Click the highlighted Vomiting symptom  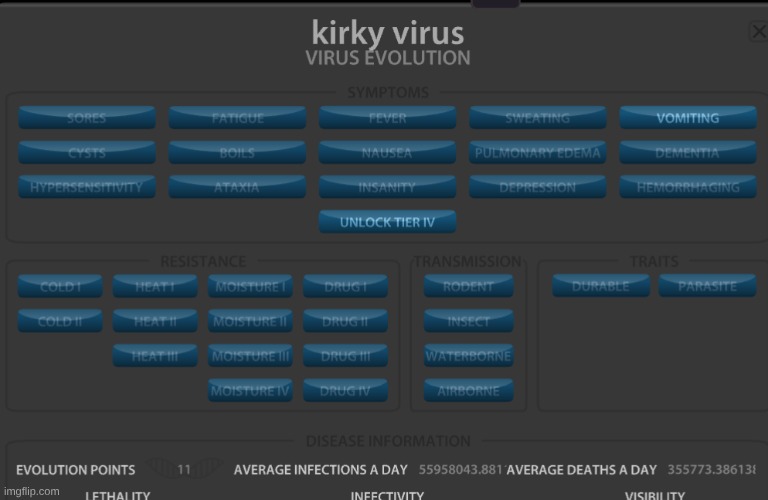(x=688, y=118)
